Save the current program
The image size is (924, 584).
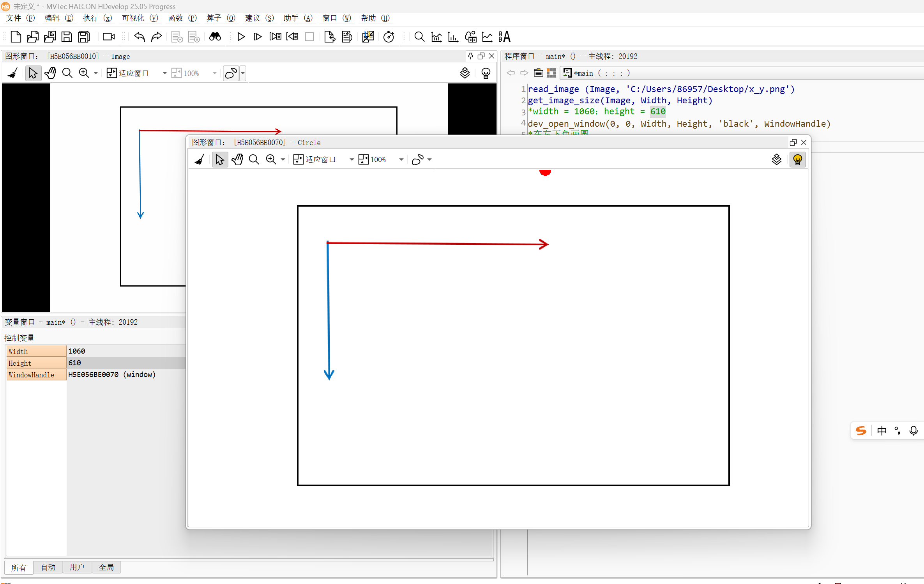67,37
